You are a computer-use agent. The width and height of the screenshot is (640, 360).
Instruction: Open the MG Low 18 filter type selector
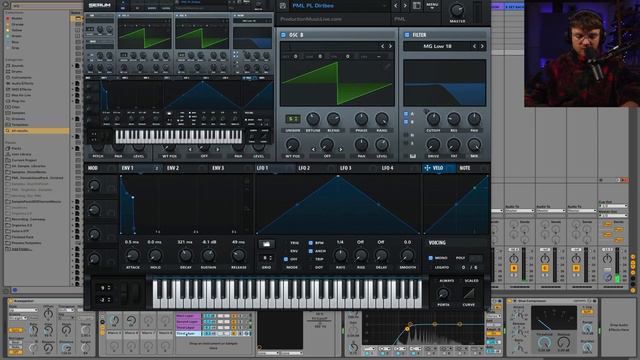coord(437,46)
